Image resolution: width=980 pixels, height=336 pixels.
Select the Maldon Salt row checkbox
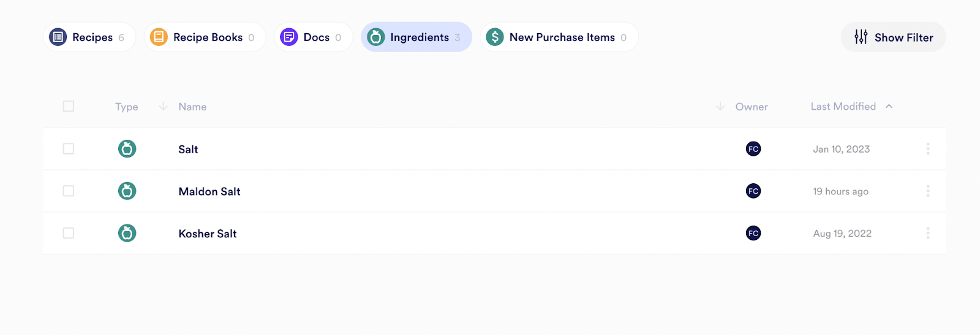click(69, 191)
